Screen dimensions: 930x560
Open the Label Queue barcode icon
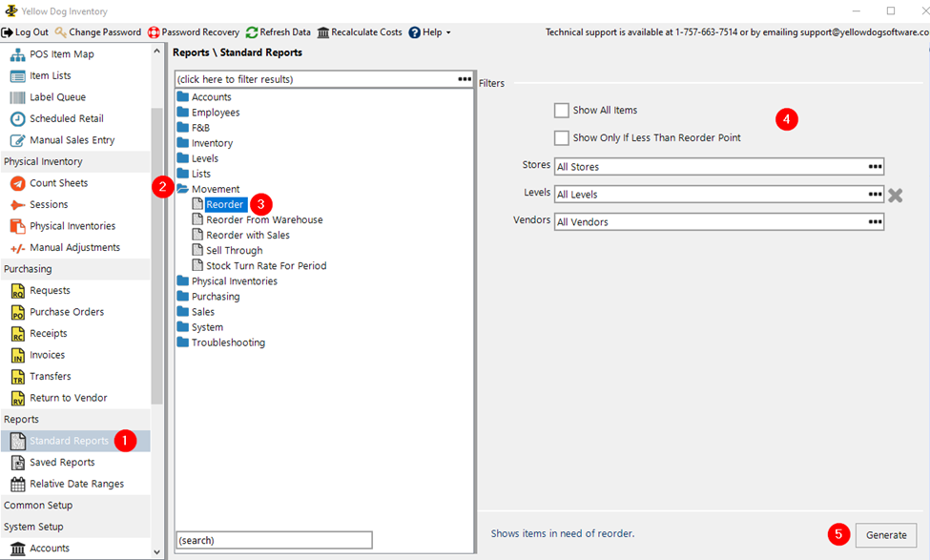(x=18, y=97)
